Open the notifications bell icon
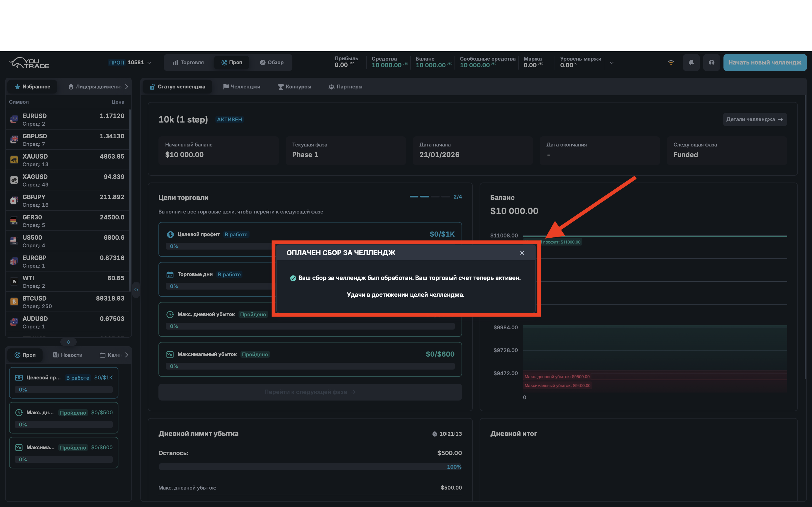This screenshot has width=812, height=507. (691, 62)
